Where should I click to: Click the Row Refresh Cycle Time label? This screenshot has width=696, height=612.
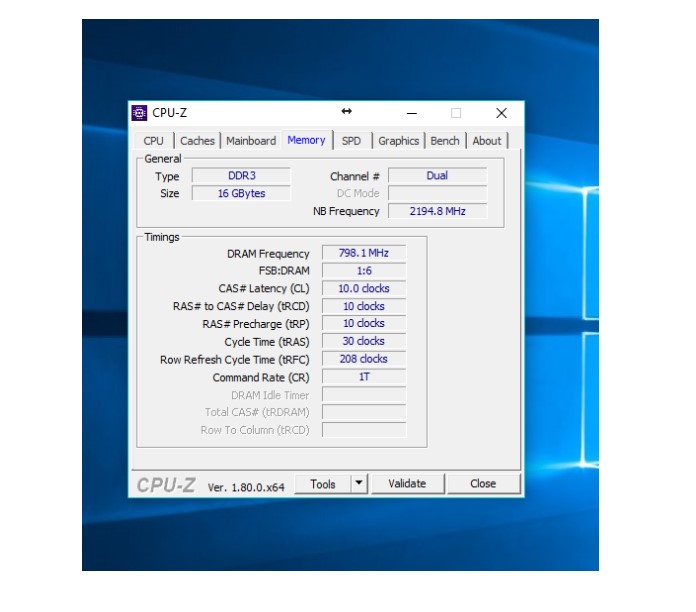click(x=235, y=360)
